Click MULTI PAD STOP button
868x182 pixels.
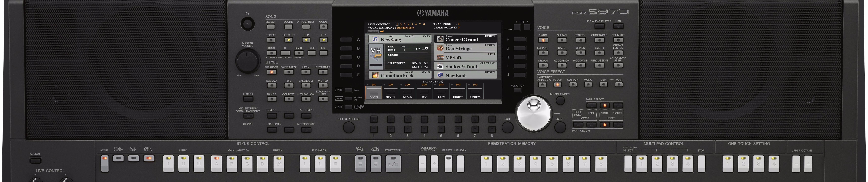pos(701,164)
